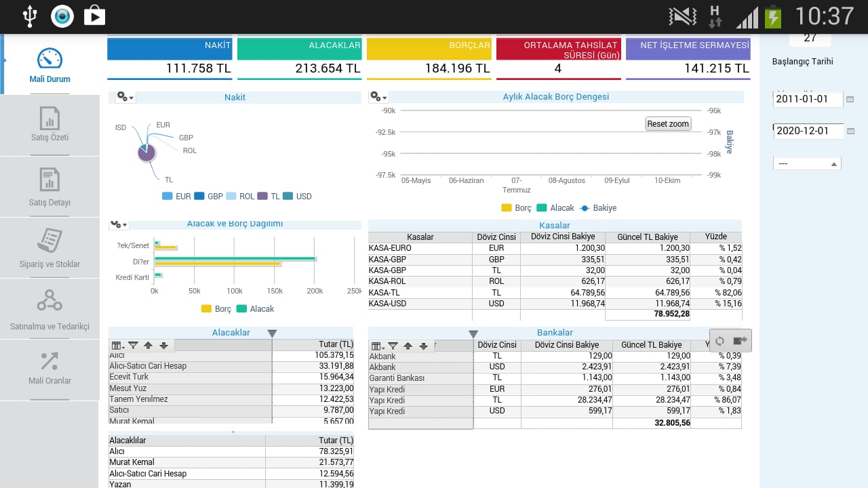The width and height of the screenshot is (868, 488).
Task: Open column chooser in Alacaklar table
Action: pyautogui.click(x=118, y=346)
